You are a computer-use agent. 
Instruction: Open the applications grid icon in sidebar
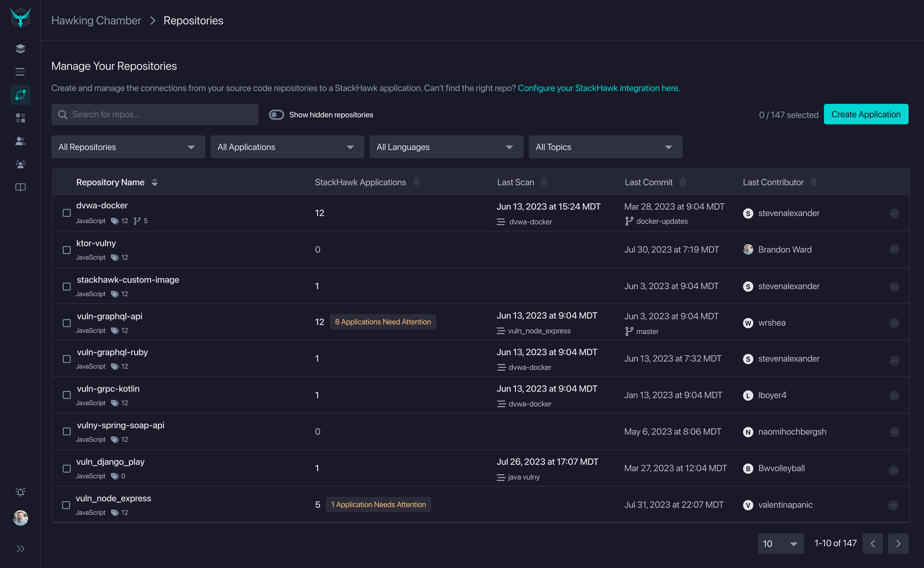(20, 118)
